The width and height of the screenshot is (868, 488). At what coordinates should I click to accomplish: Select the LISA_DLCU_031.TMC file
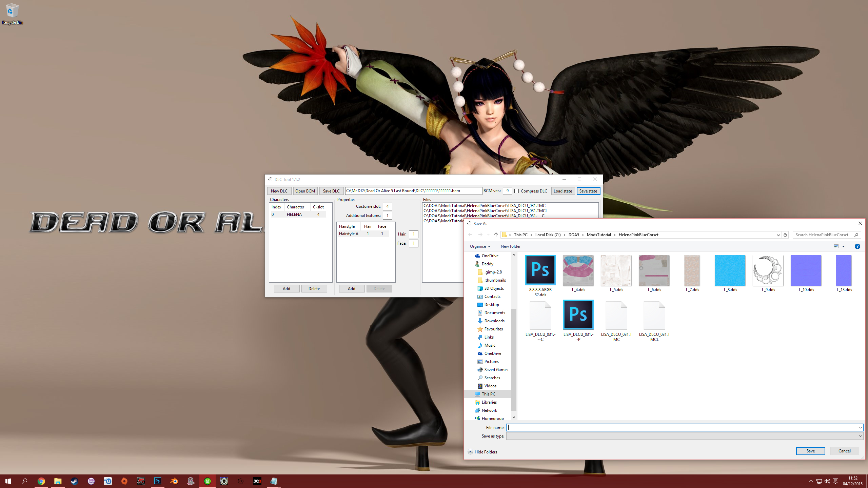click(616, 321)
